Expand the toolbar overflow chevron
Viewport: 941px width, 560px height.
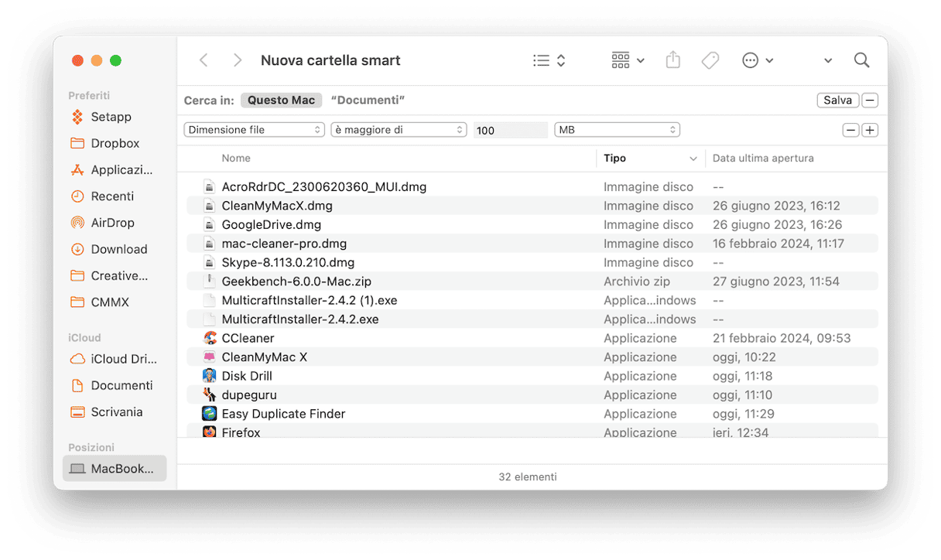pos(828,60)
